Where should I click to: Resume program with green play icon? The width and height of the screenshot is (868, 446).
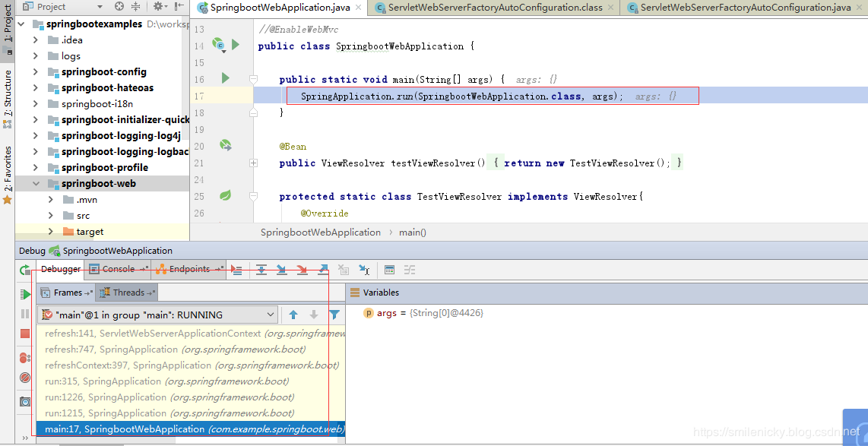pyautogui.click(x=26, y=294)
